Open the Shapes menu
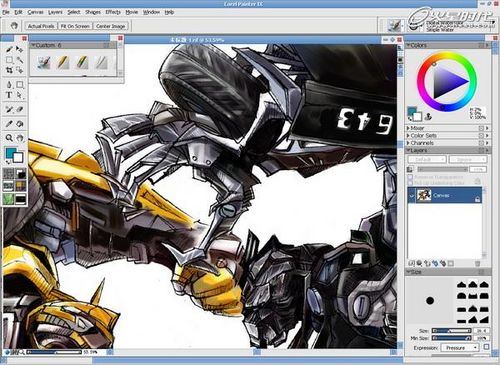 click(93, 12)
